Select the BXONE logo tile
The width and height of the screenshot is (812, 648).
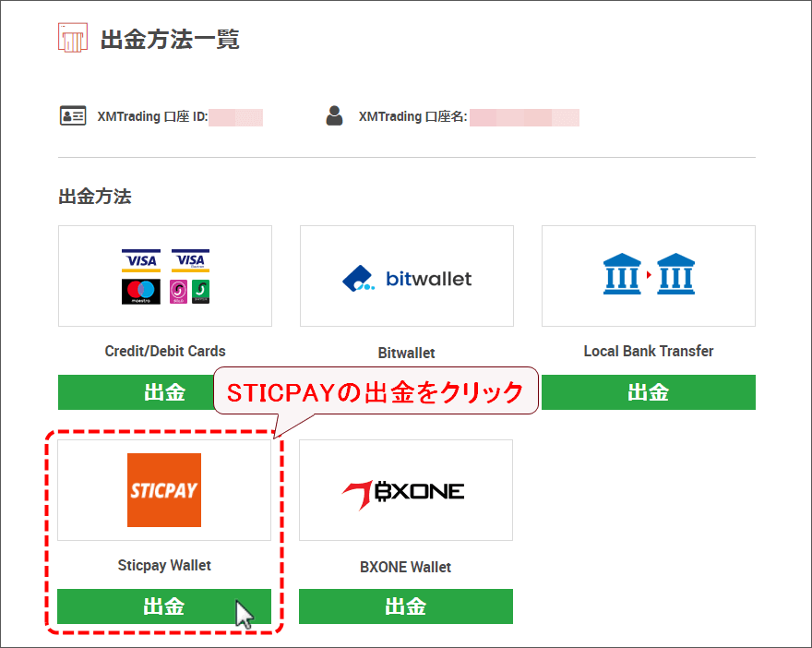[406, 490]
